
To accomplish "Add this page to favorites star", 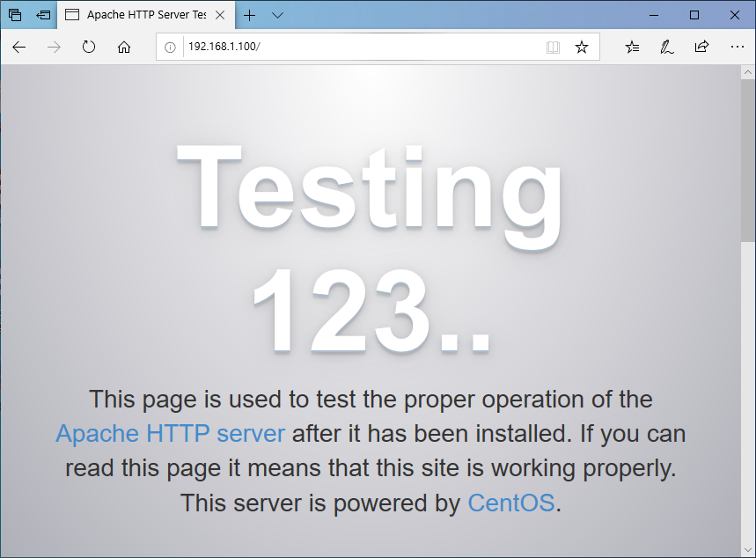I will tap(582, 47).
